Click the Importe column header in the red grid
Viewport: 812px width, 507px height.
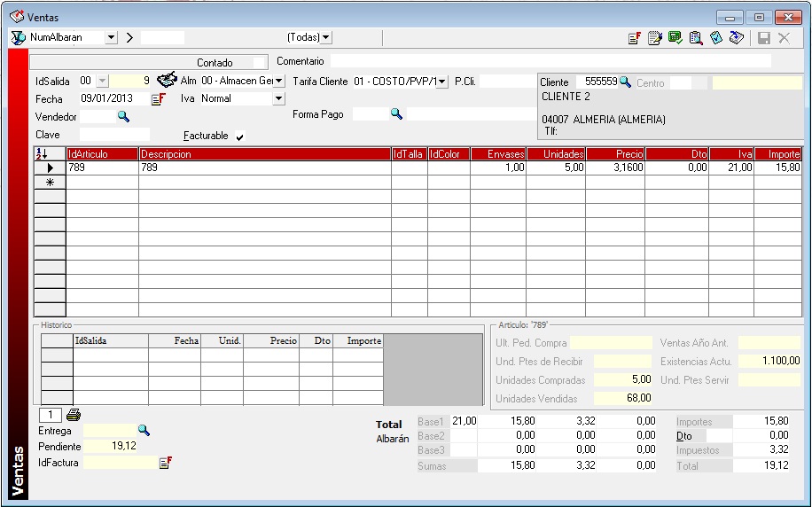pyautogui.click(x=778, y=154)
